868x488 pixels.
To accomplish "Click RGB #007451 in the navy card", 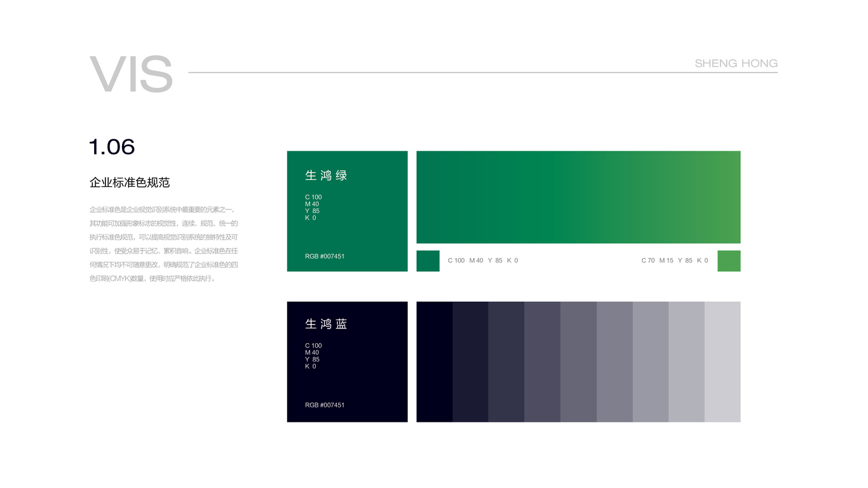I will click(325, 405).
